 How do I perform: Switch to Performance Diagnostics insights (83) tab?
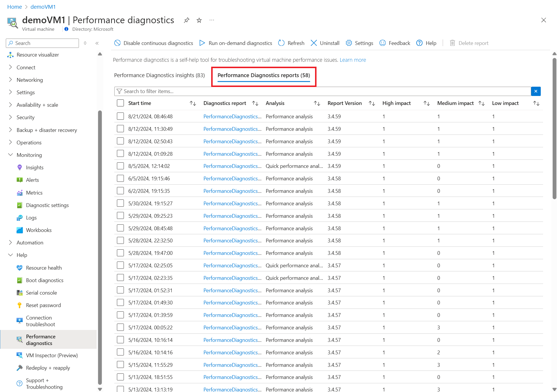(x=159, y=75)
